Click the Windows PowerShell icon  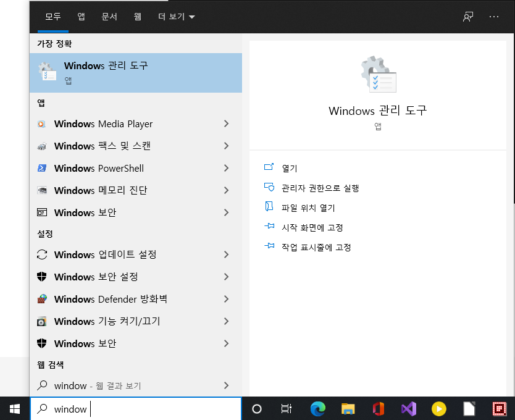click(42, 168)
